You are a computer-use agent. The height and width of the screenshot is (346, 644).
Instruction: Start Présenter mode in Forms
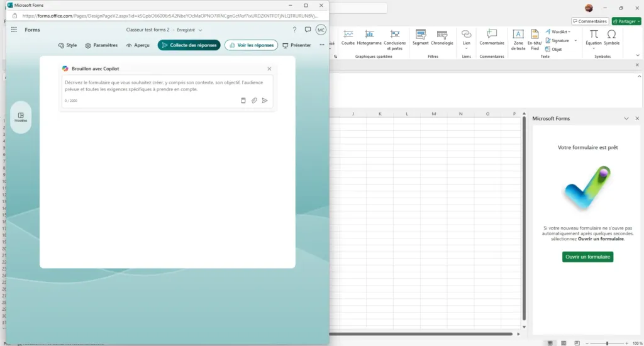point(297,45)
